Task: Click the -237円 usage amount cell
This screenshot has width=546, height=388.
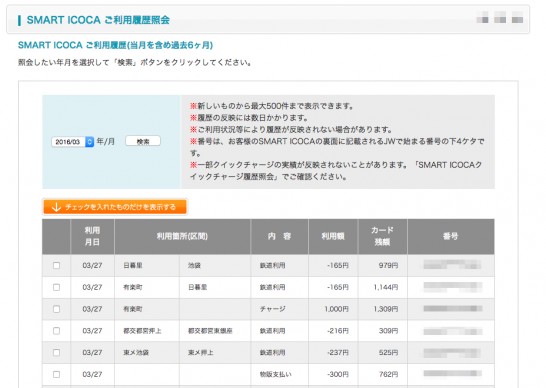Action: click(x=333, y=352)
